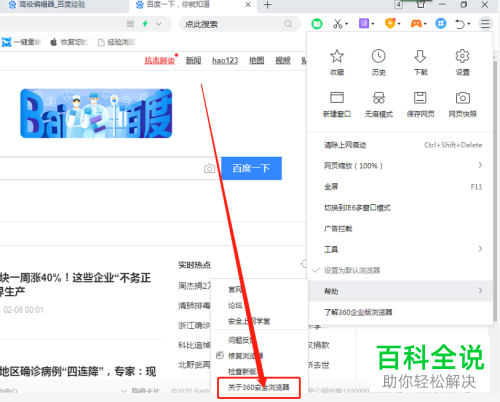Viewport: 500px width, 402px height.
Task: Open the 收藏 favorites star icon
Action: point(337,56)
